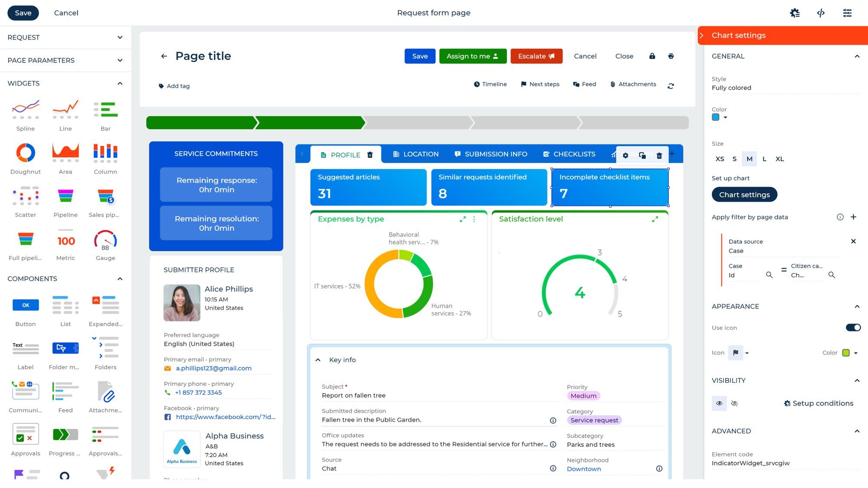Click the Escalate button
This screenshot has height=488, width=868.
tap(536, 56)
